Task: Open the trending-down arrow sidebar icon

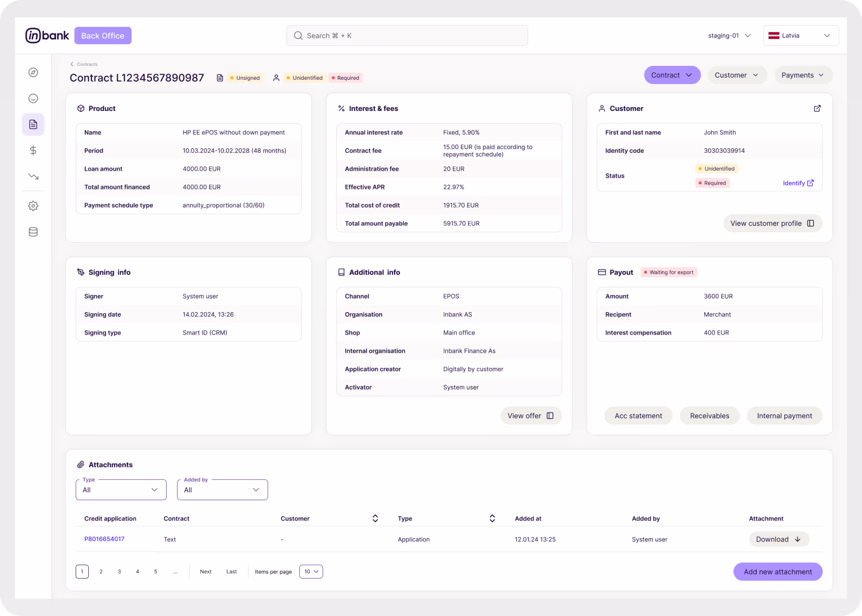Action: [x=33, y=176]
